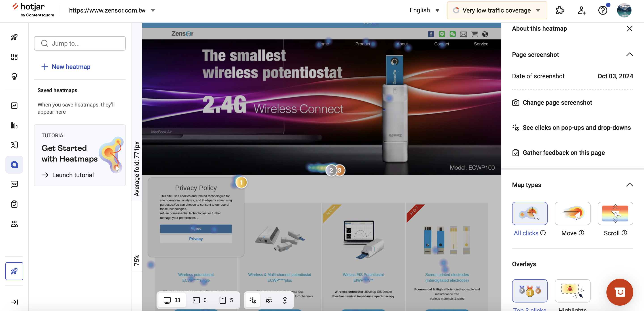Open the All clicks info icon

pyautogui.click(x=543, y=233)
